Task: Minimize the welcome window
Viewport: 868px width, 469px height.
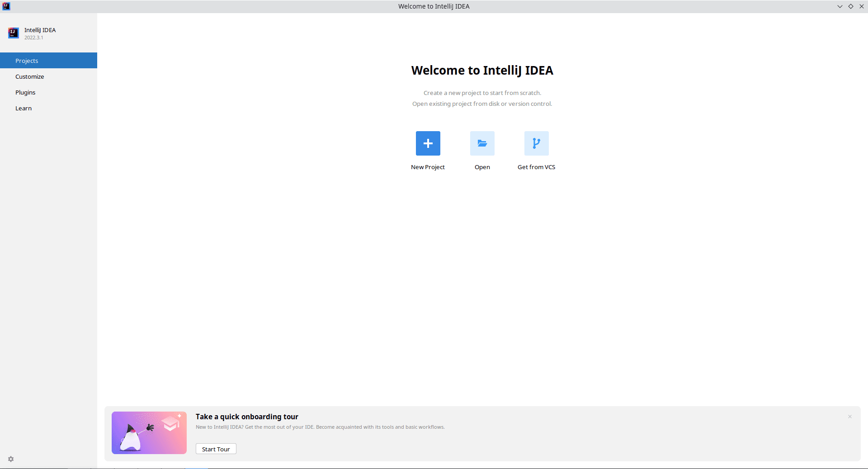Action: (840, 6)
